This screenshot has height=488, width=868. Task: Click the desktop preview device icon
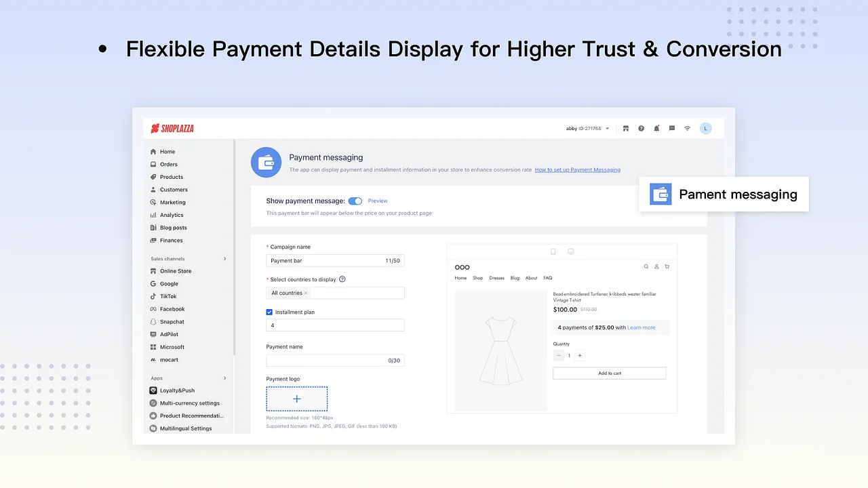[x=570, y=251]
